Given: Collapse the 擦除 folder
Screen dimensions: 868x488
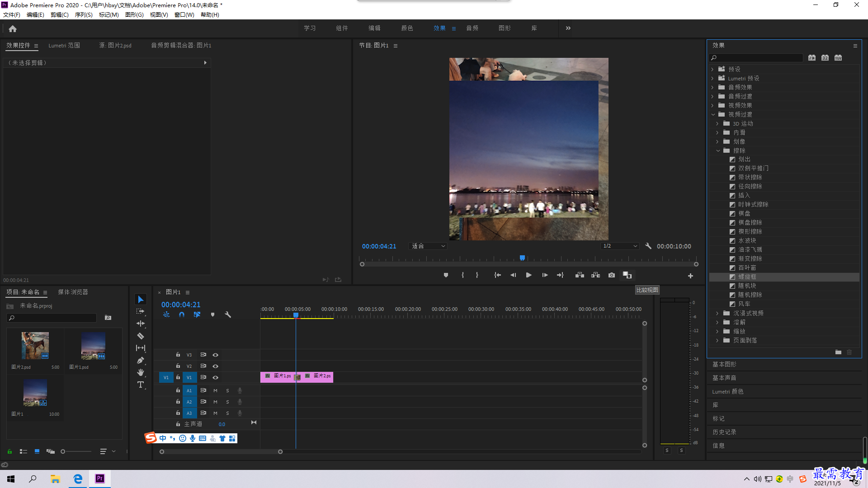Looking at the screenshot, I should [718, 150].
